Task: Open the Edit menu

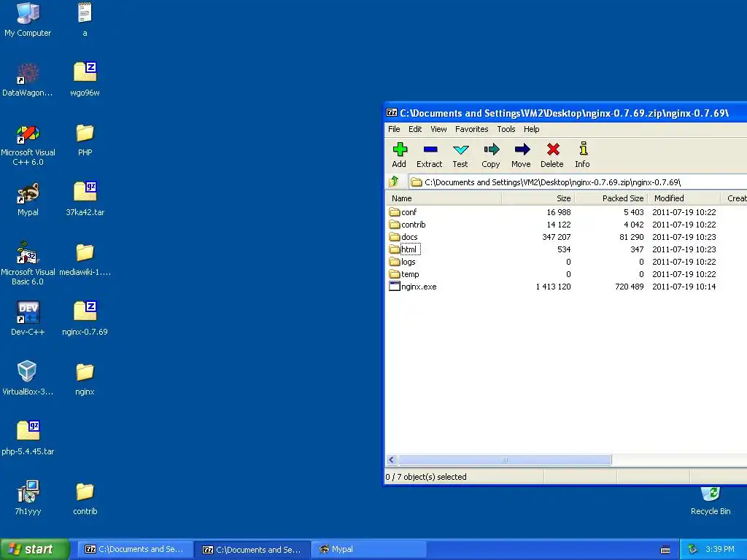Action: pyautogui.click(x=415, y=129)
